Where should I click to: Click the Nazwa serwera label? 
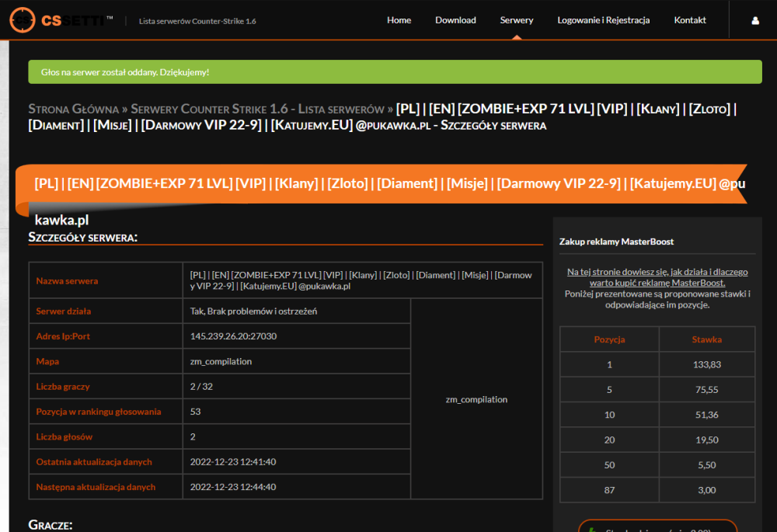point(67,281)
